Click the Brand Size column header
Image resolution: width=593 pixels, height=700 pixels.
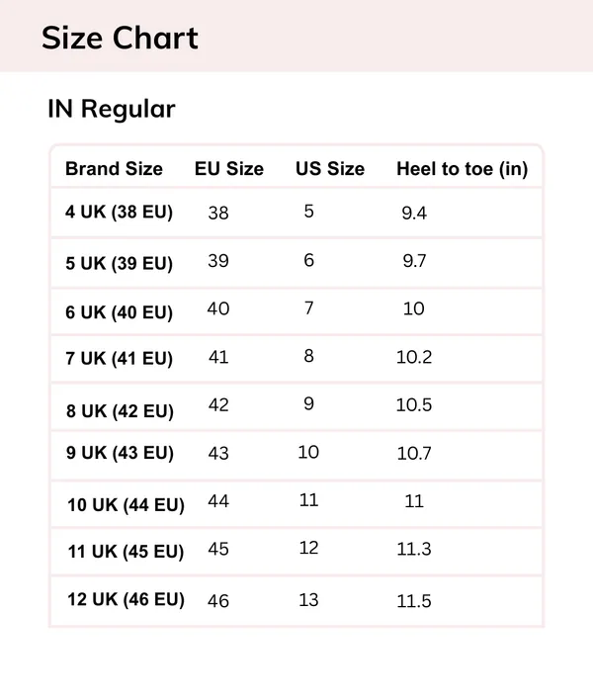[x=114, y=169]
